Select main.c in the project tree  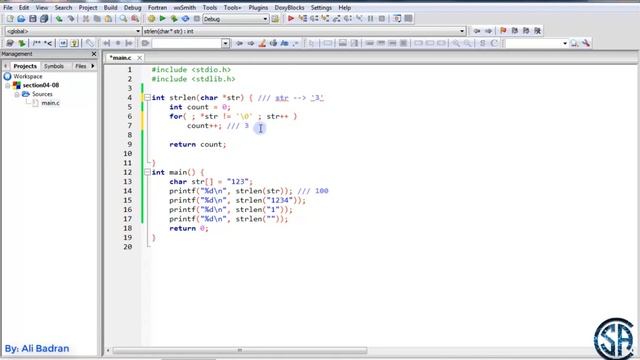pos(50,103)
